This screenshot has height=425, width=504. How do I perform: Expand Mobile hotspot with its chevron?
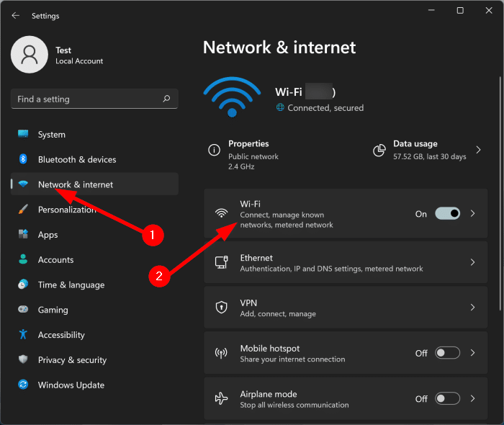[x=472, y=353]
